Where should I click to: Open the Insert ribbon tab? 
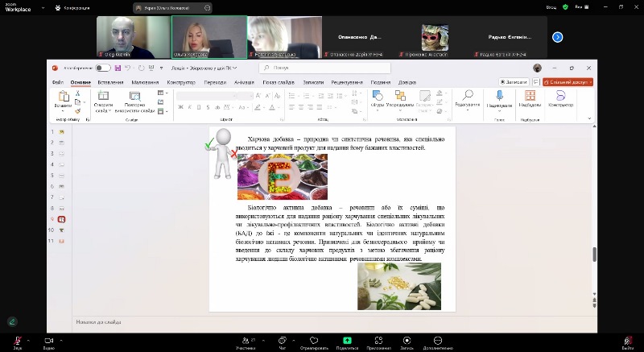[x=110, y=82]
